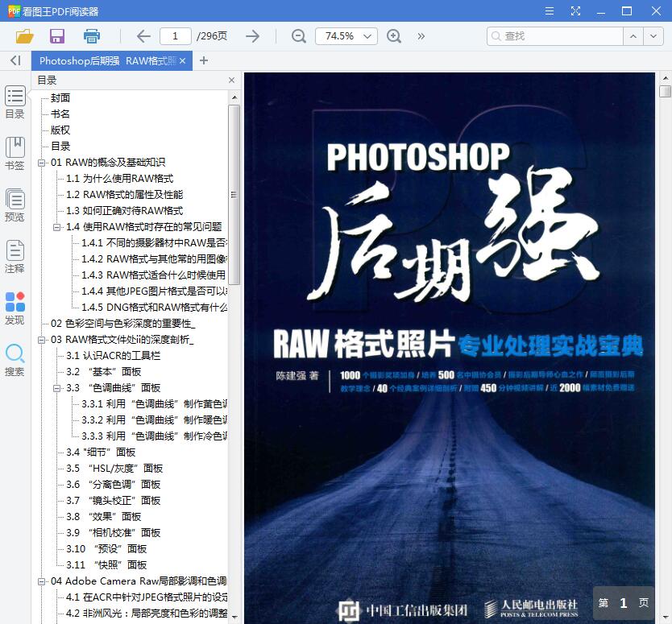
Task: Open 3.7 "镜头校正" 面板
Action: 114,501
